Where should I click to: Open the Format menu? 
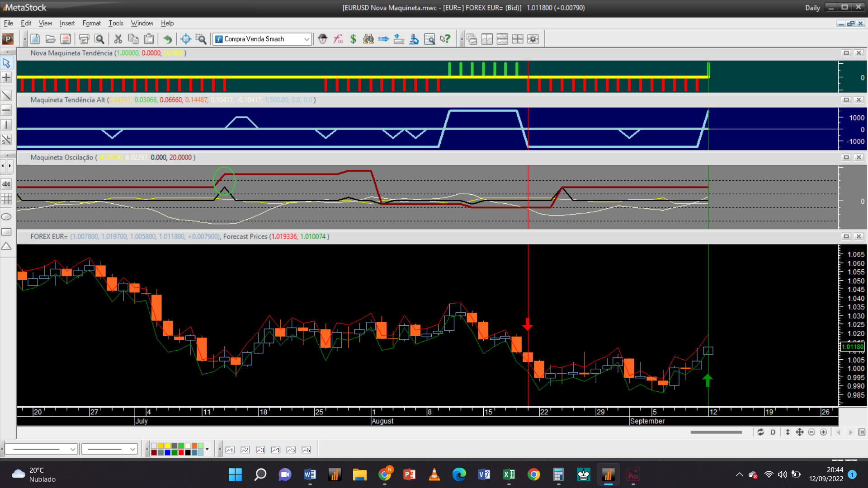click(x=91, y=23)
